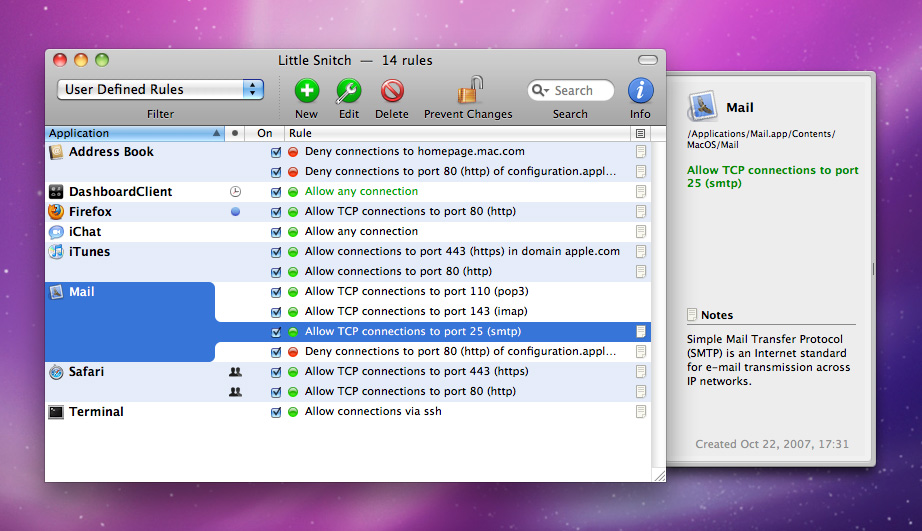Screen dimensions: 922x531
Task: Click the notes icon on the smtp rule row
Action: tap(641, 331)
